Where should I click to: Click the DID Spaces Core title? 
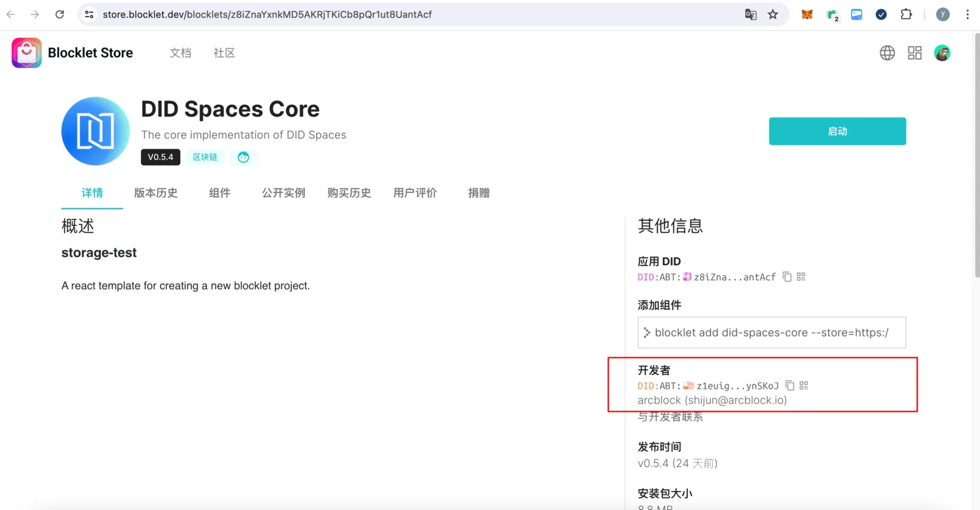pos(230,109)
